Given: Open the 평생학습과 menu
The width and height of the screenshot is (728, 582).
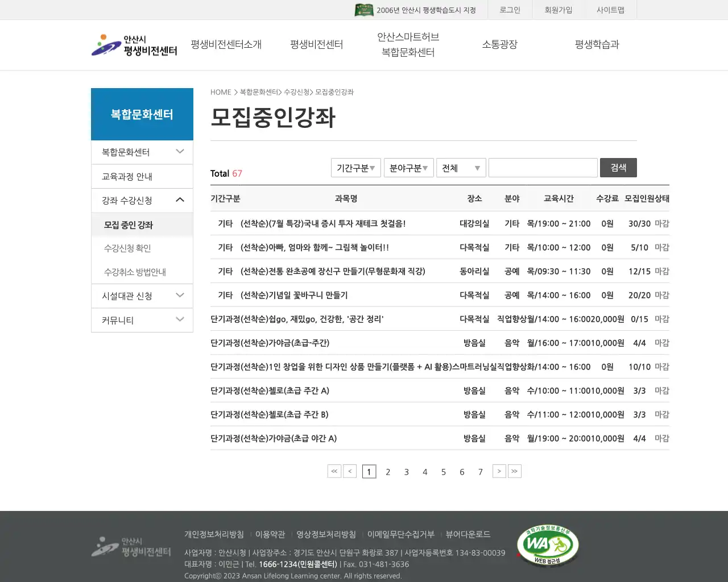Looking at the screenshot, I should pyautogui.click(x=596, y=44).
